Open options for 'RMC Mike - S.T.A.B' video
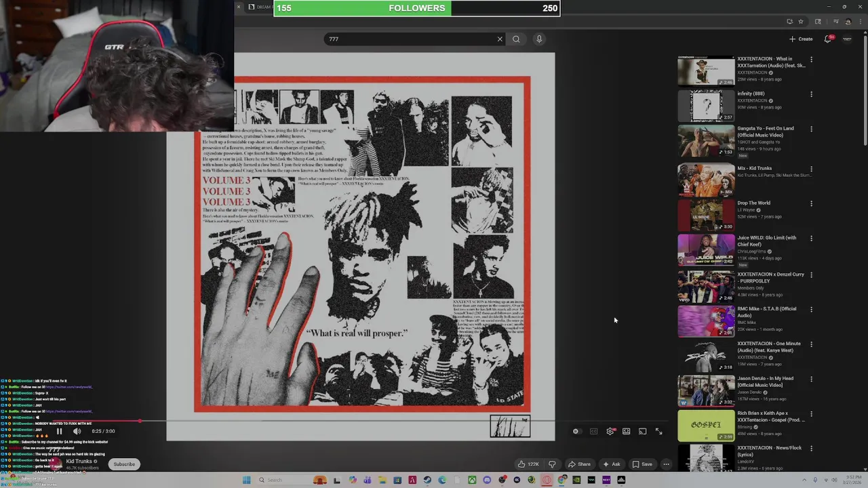Viewport: 868px width, 488px height. click(811, 310)
